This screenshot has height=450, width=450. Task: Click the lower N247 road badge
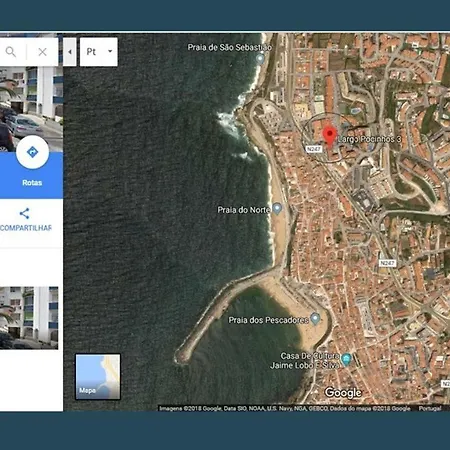point(387,263)
